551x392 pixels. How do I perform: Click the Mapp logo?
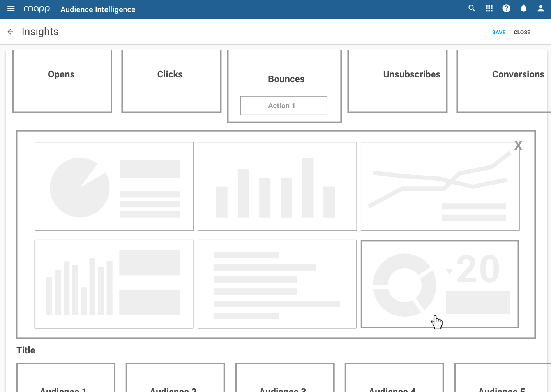pos(37,9)
